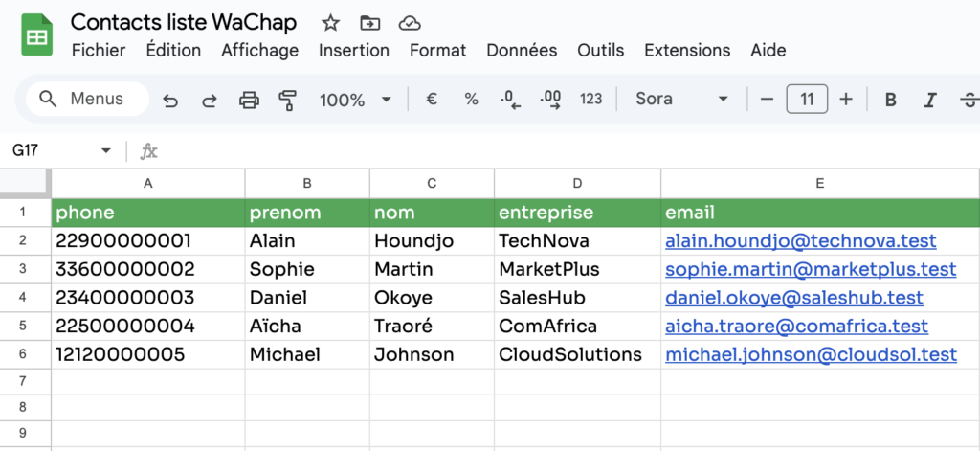Apply euro currency format
Image resolution: width=980 pixels, height=451 pixels.
432,99
